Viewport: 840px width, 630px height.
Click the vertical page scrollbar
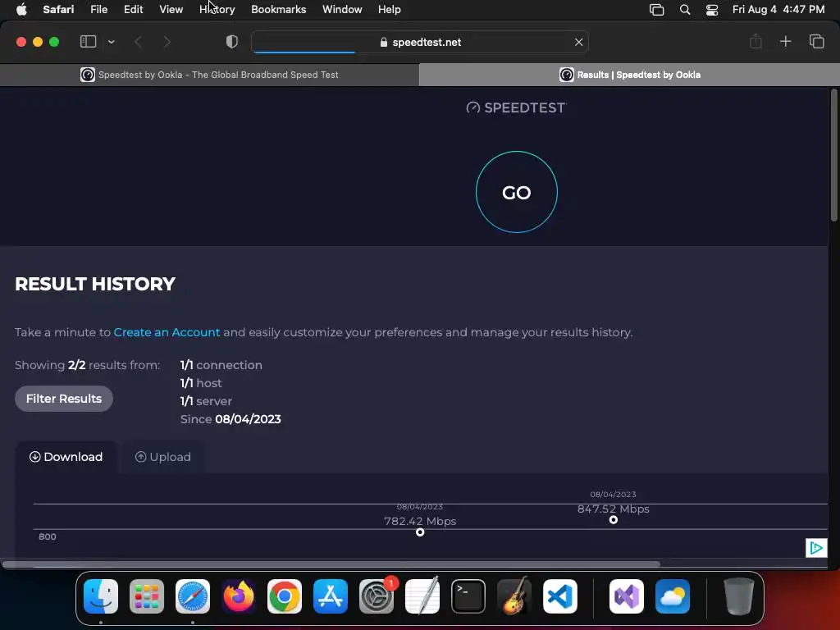pyautogui.click(x=833, y=155)
